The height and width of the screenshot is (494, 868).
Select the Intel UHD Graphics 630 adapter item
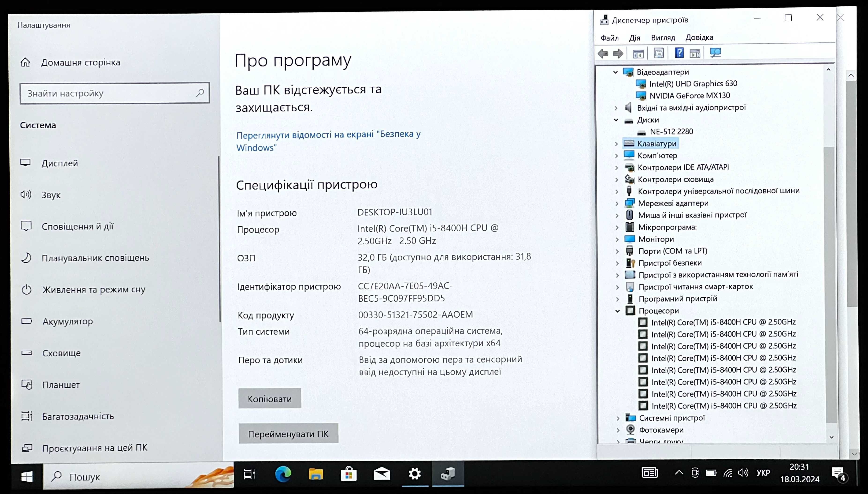coord(693,83)
